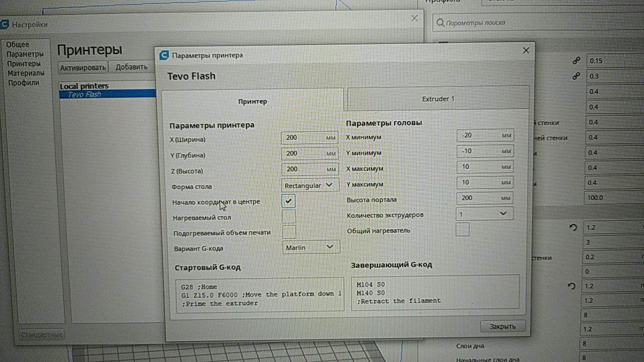Screen dimensions: 644x362
Task: Click the 0.3 value field in settings panel
Action: (x=615, y=76)
